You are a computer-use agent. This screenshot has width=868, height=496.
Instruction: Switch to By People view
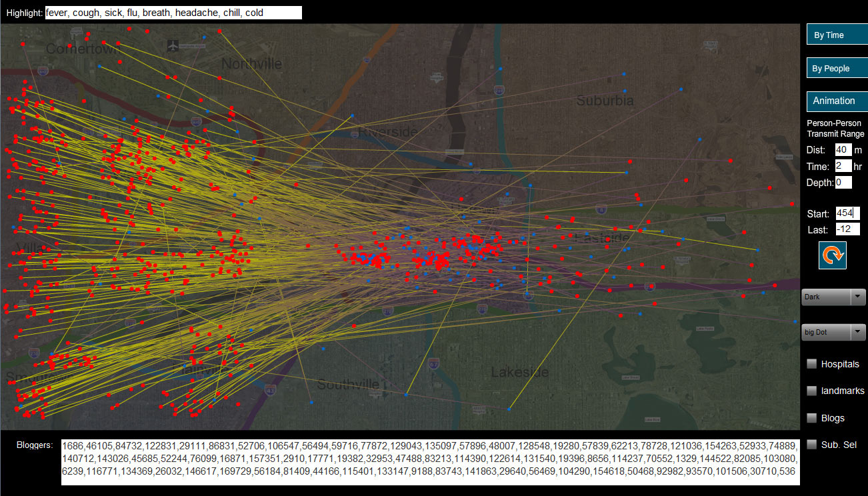(x=837, y=68)
